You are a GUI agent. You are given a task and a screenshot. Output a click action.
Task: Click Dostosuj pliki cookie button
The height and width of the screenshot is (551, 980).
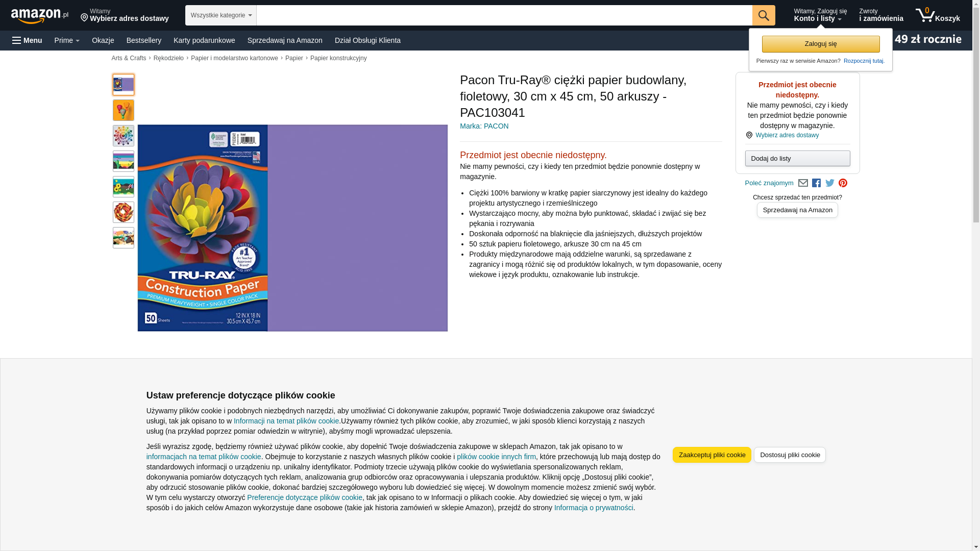pyautogui.click(x=790, y=455)
